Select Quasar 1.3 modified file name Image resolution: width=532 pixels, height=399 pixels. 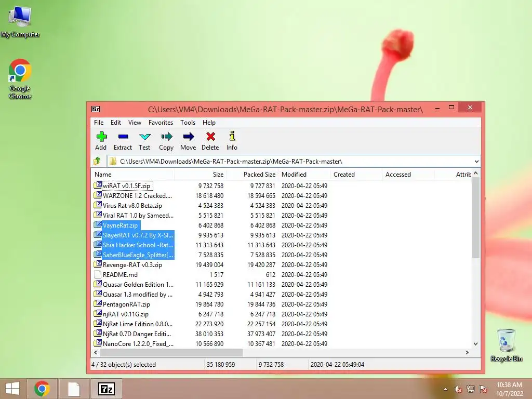138,294
